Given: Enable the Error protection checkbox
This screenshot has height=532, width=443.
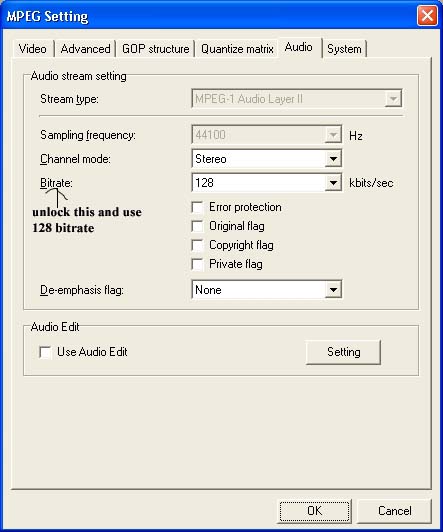Looking at the screenshot, I should tap(197, 207).
